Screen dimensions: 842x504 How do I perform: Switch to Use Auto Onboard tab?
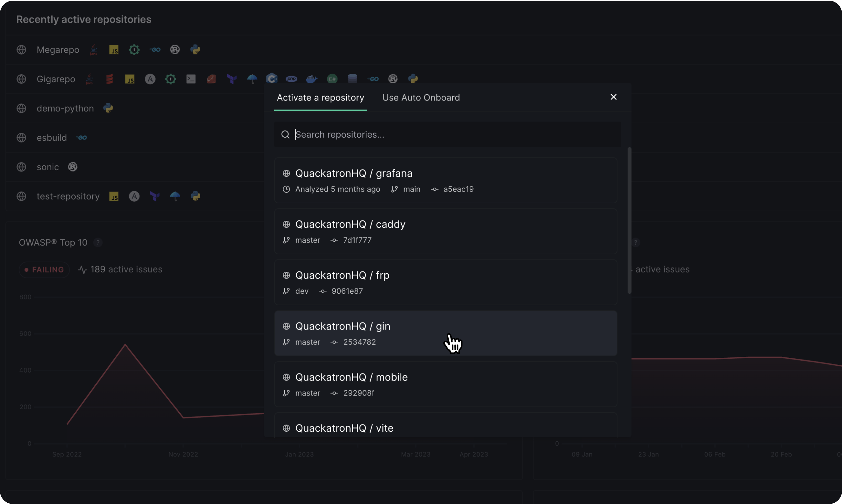[x=421, y=98]
